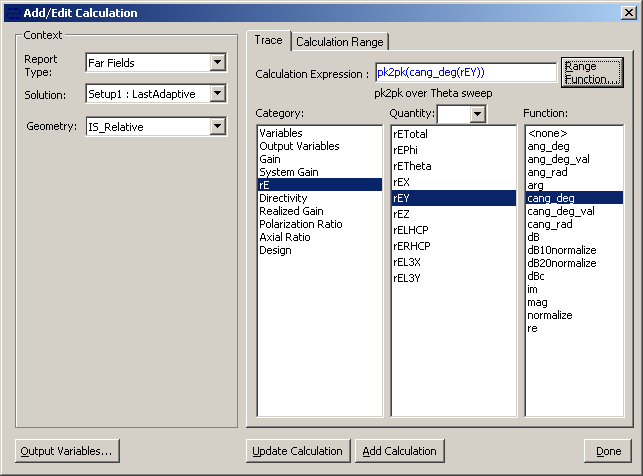Select rELHCP quantity

pyautogui.click(x=454, y=230)
